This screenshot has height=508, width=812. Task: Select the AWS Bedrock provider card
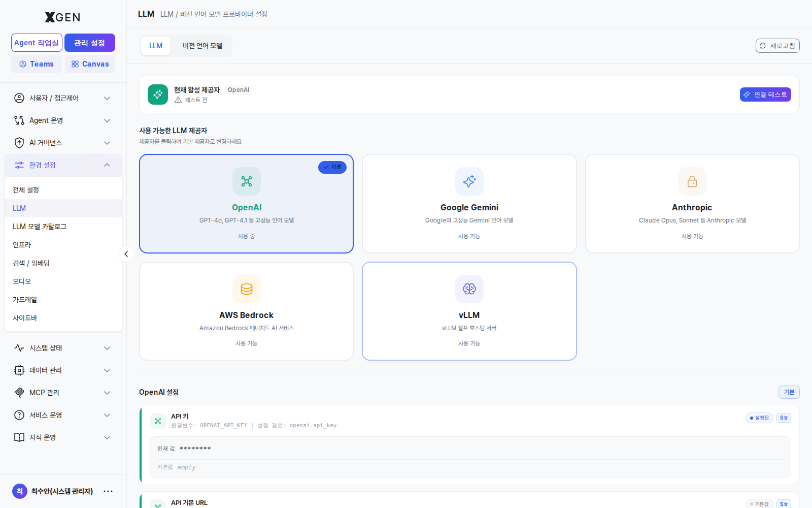coord(247,311)
